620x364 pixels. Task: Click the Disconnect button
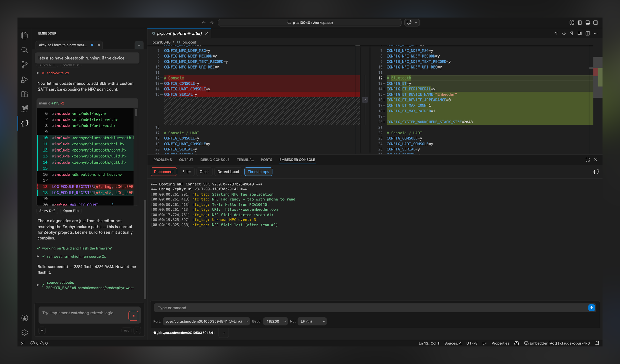click(x=164, y=172)
